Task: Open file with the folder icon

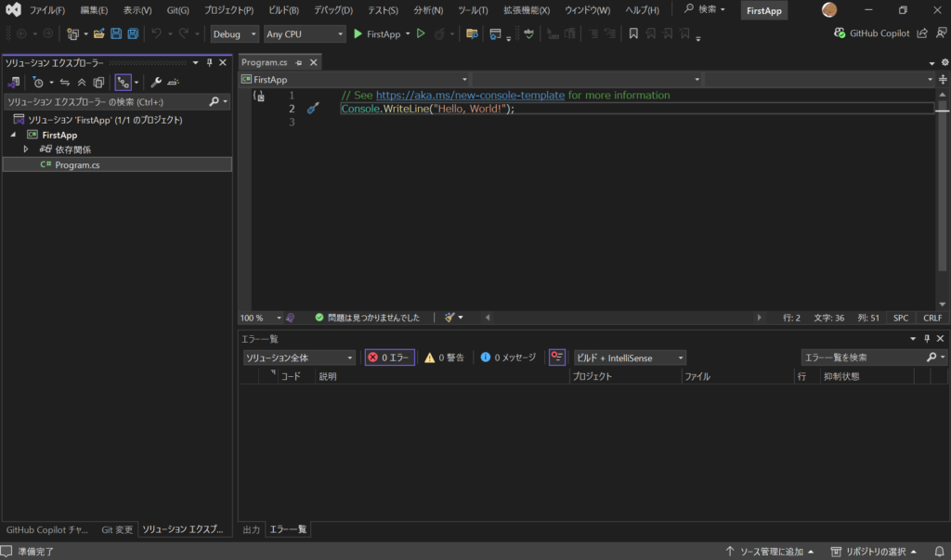Action: pos(98,34)
